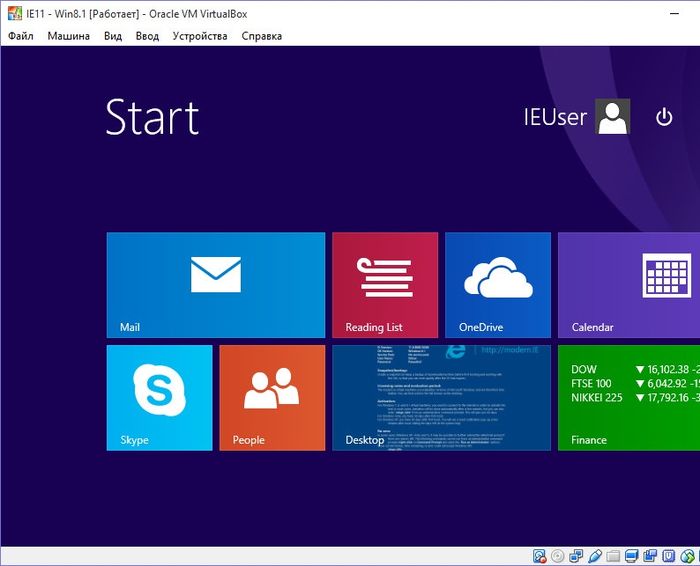700x566 pixels.
Task: Click the FTSE 100 quote row
Action: [635, 383]
